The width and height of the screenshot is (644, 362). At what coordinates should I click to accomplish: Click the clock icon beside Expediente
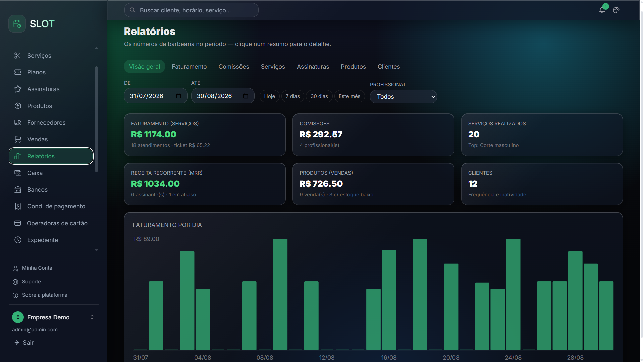pos(18,240)
